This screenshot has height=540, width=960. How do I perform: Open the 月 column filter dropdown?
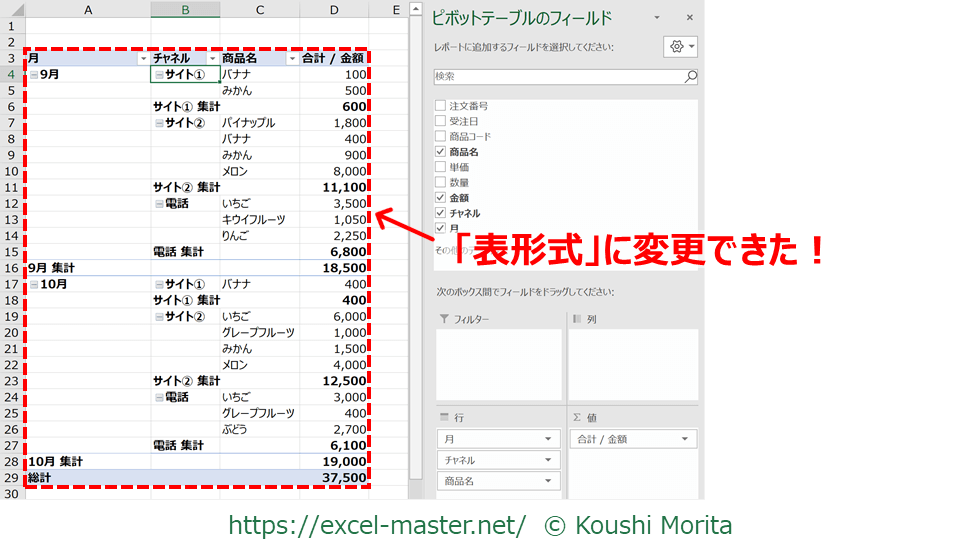141,59
